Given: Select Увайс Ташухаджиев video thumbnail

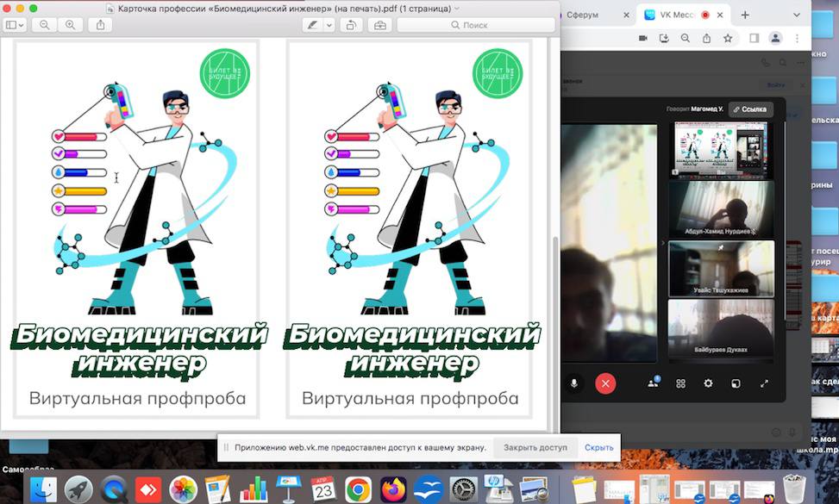Looking at the screenshot, I should tap(721, 268).
